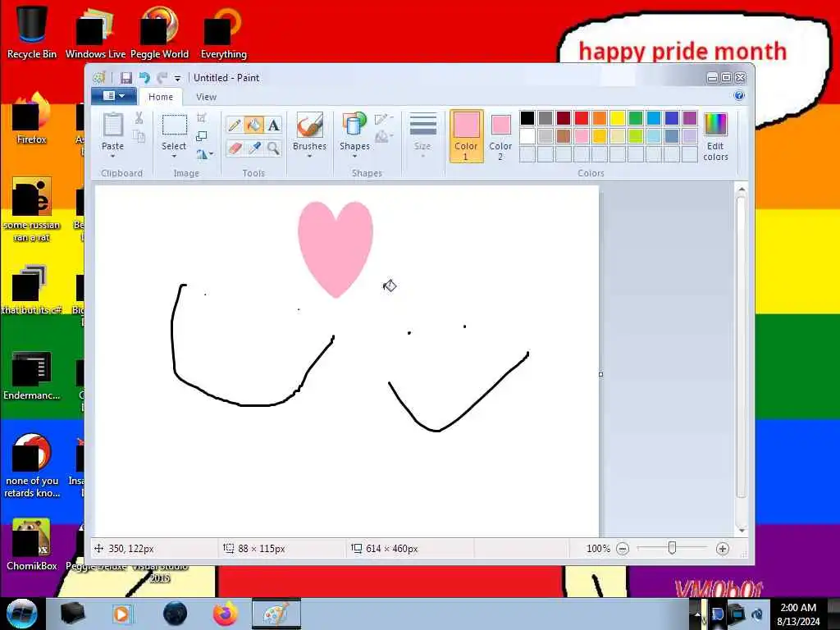840x630 pixels.
Task: Pick the red color swatch
Action: click(582, 118)
